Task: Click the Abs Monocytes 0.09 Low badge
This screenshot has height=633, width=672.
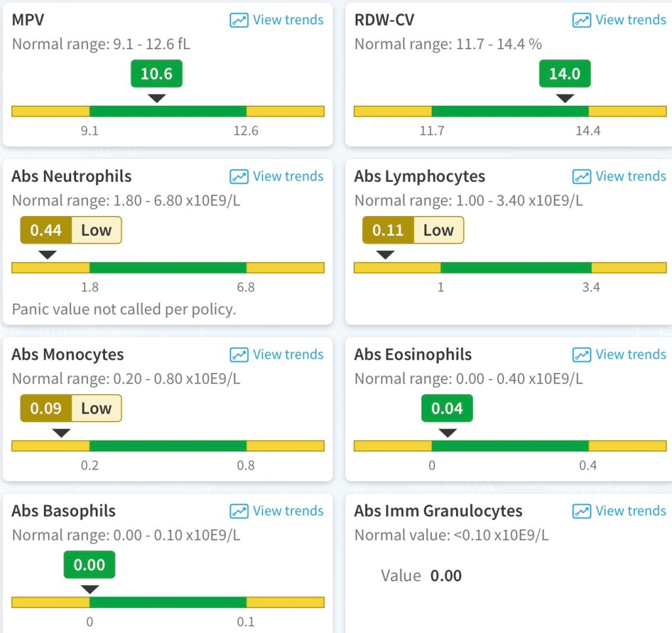Action: tap(71, 408)
